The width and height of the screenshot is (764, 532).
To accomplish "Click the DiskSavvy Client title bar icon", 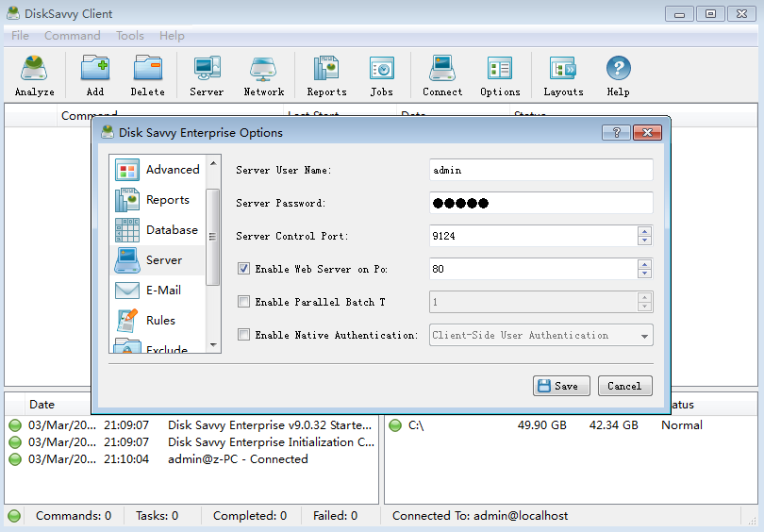I will 13,13.
